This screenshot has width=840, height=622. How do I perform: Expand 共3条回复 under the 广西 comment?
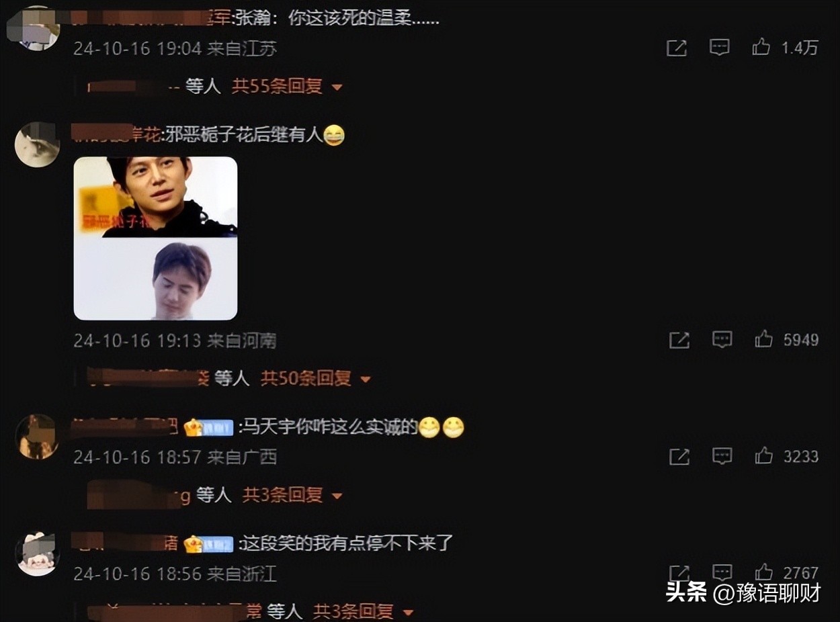(292, 496)
